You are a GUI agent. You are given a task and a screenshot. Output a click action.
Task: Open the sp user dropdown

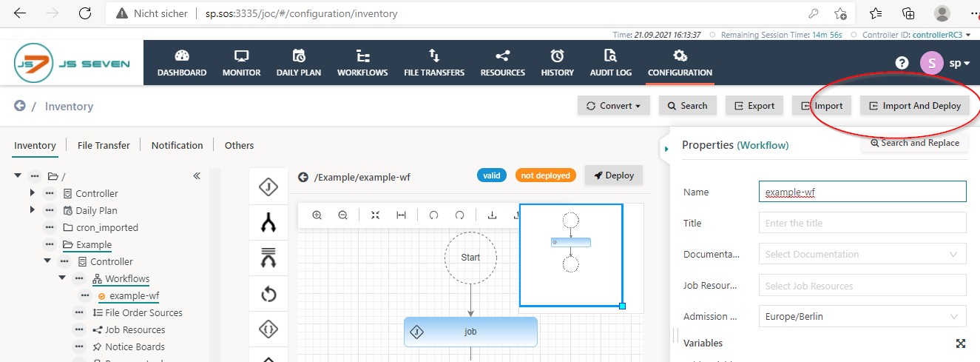click(x=960, y=64)
